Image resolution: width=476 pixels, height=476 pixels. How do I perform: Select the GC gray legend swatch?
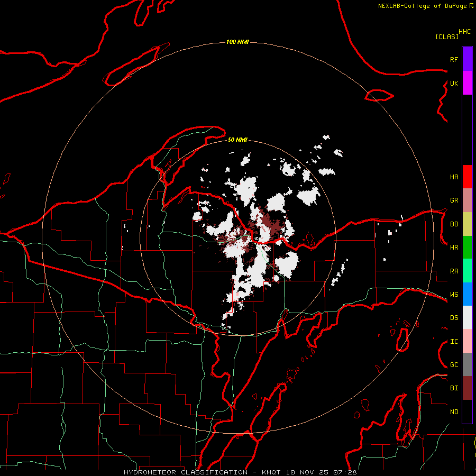467,364
